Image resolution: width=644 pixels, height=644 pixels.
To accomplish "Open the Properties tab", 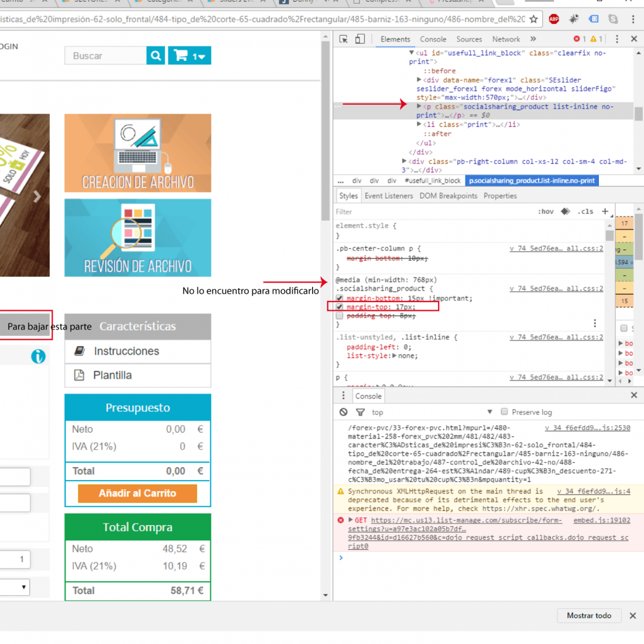I will click(x=500, y=196).
